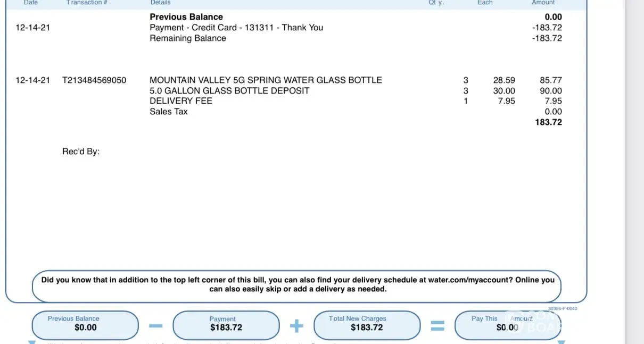The image size is (644, 344).
Task: Click the Payment - Credit Card line
Action: (x=236, y=28)
